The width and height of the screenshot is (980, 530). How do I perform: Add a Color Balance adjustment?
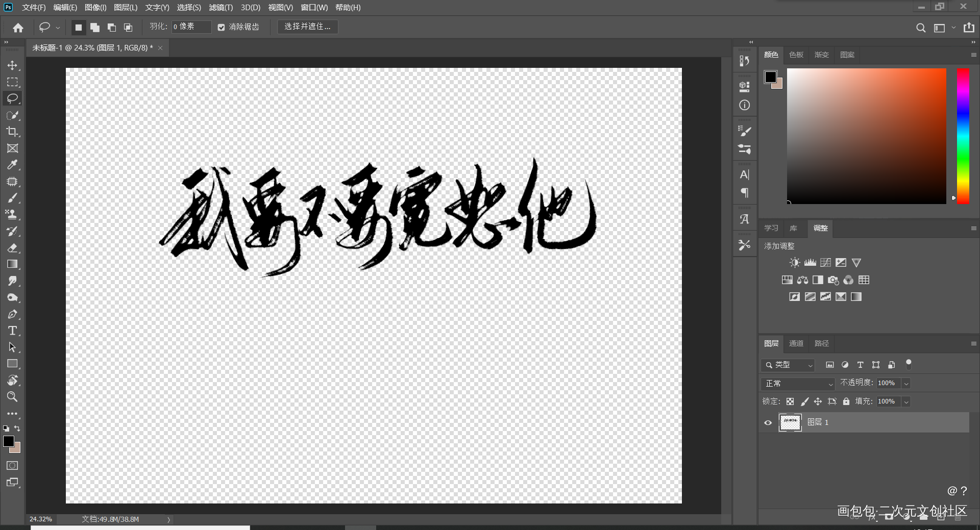point(802,280)
